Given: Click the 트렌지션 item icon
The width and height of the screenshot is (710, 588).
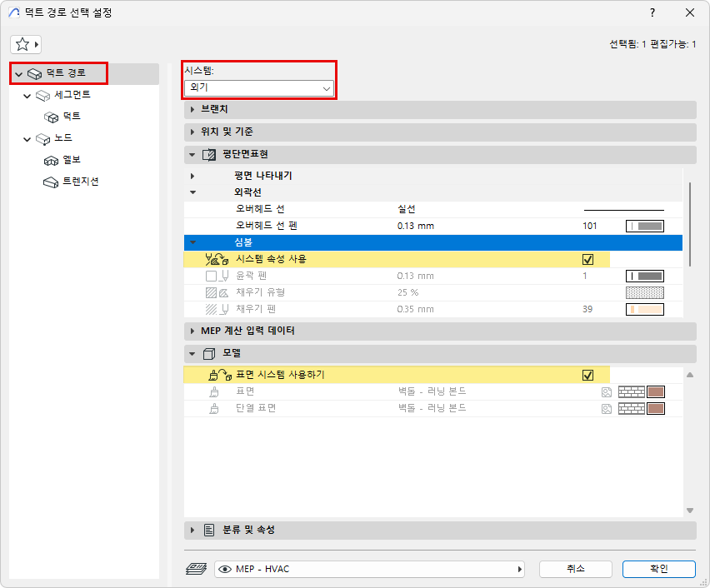Looking at the screenshot, I should pos(51,182).
